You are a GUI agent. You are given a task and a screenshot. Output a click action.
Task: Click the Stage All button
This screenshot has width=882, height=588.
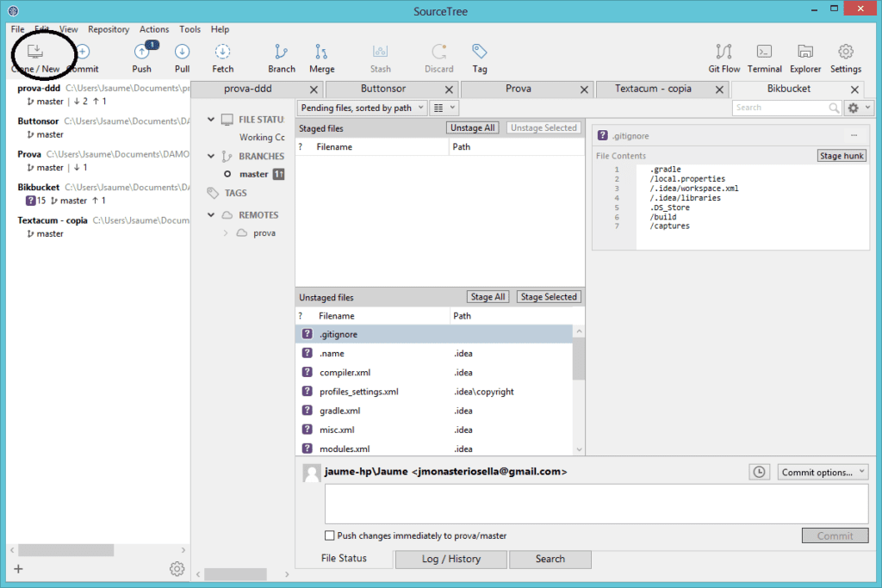488,297
